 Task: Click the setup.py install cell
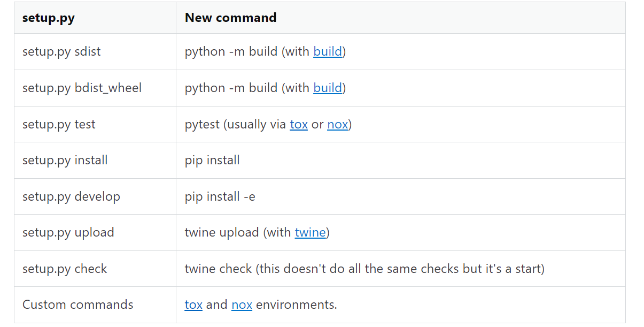point(65,160)
